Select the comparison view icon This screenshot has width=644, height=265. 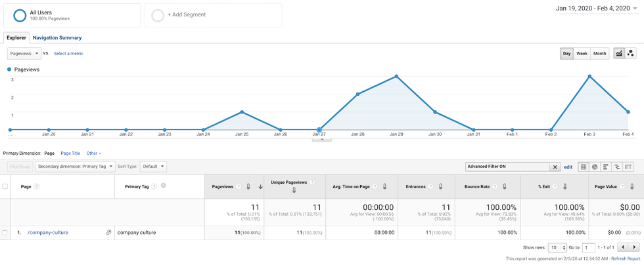(x=617, y=167)
